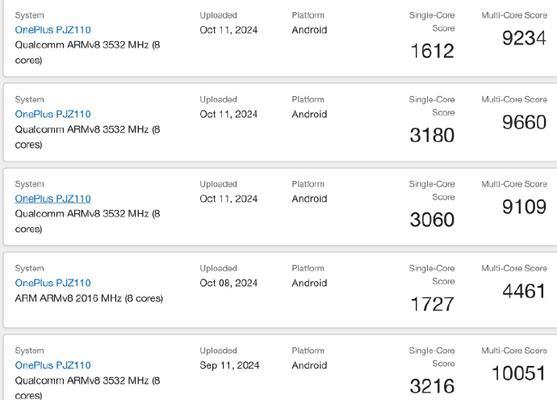
Task: Select the 9109 multi-core score
Action: tap(524, 207)
